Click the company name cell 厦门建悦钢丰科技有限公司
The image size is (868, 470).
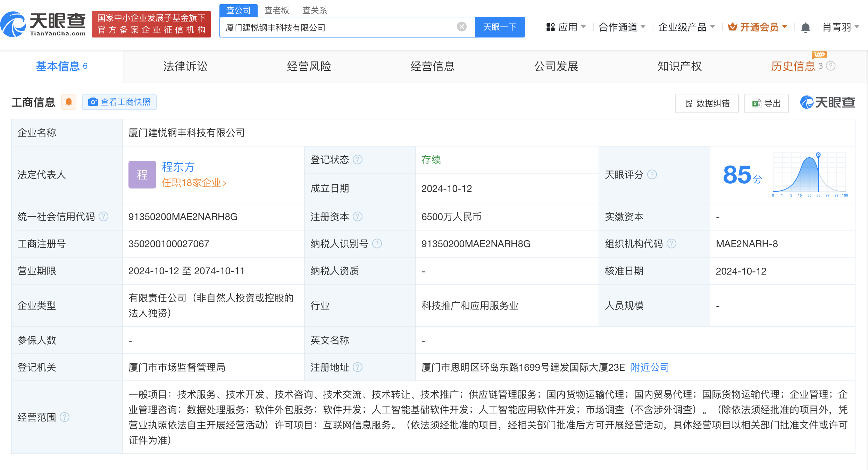pyautogui.click(x=186, y=133)
